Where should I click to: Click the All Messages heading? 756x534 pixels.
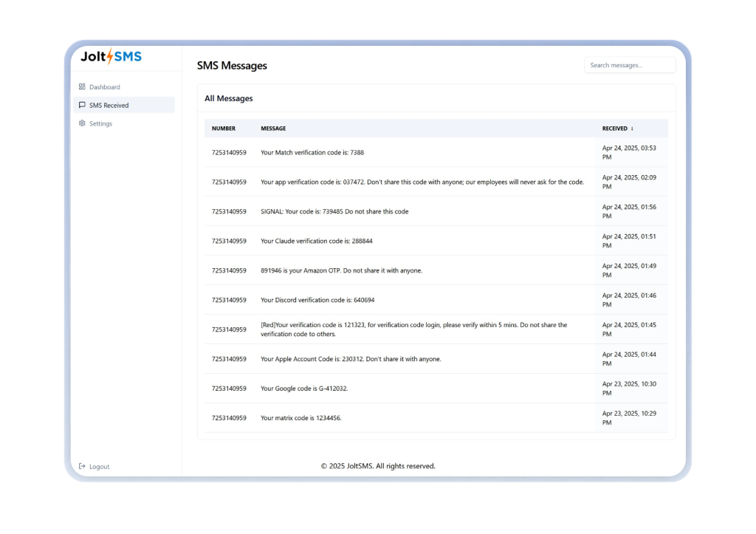[x=229, y=98]
